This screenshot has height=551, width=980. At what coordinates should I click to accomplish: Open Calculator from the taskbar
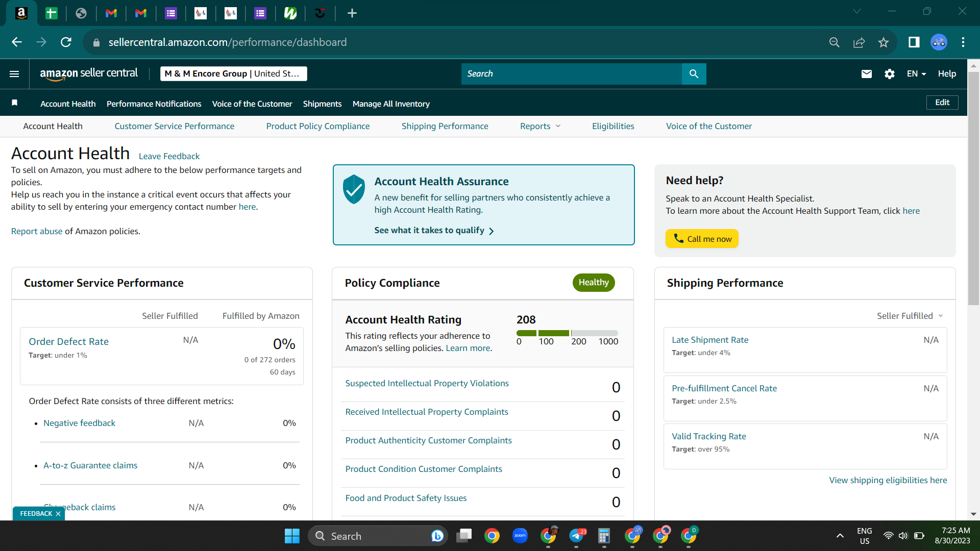604,536
